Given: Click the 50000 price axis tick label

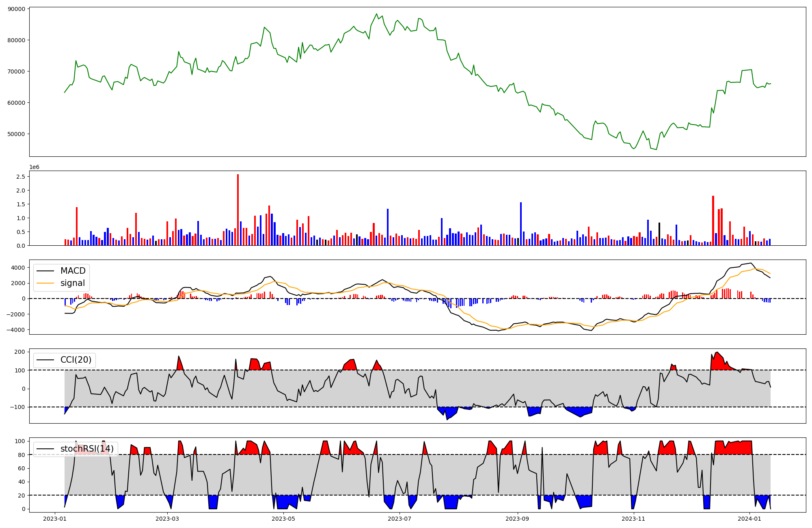Looking at the screenshot, I should (16, 134).
